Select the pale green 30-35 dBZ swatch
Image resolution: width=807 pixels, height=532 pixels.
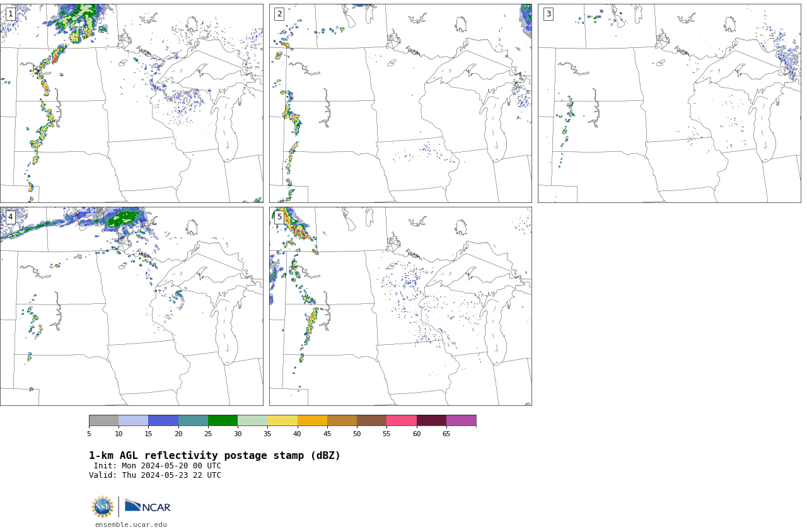point(252,420)
